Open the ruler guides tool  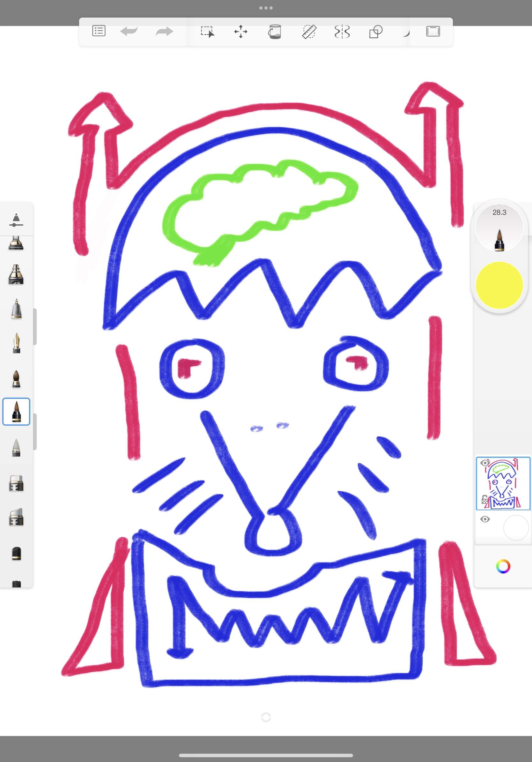click(x=309, y=32)
